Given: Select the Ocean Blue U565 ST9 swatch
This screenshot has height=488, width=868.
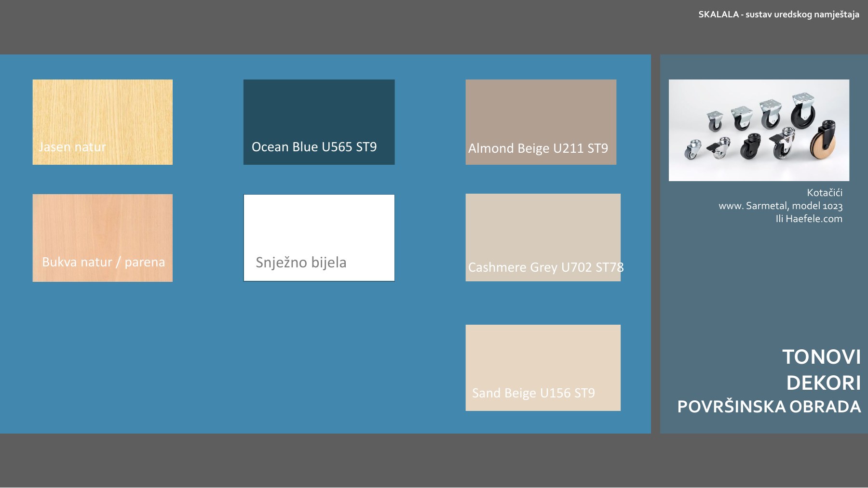Looking at the screenshot, I should click(x=319, y=122).
